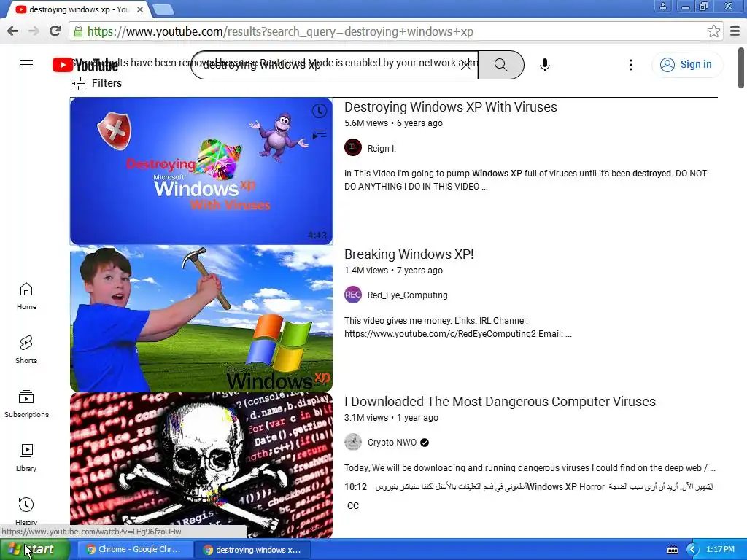Expand hidden tray icons arrow
Image resolution: width=747 pixels, height=560 pixels.
tap(692, 550)
